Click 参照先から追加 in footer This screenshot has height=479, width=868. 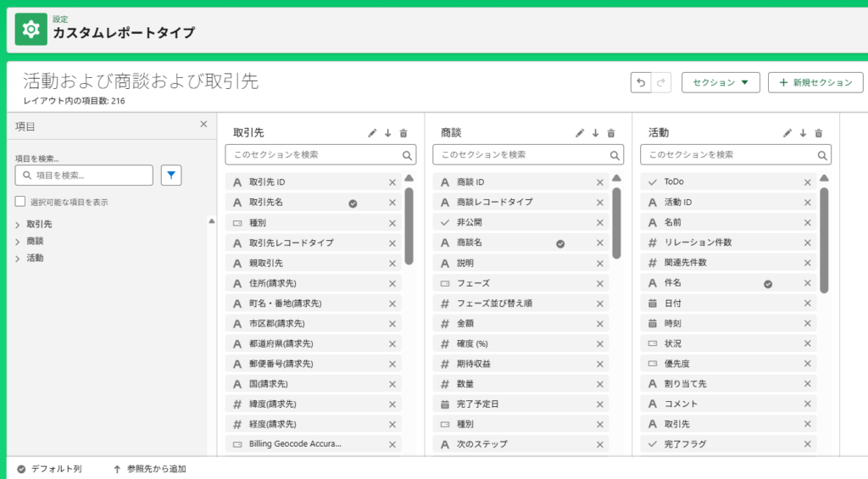(149, 469)
